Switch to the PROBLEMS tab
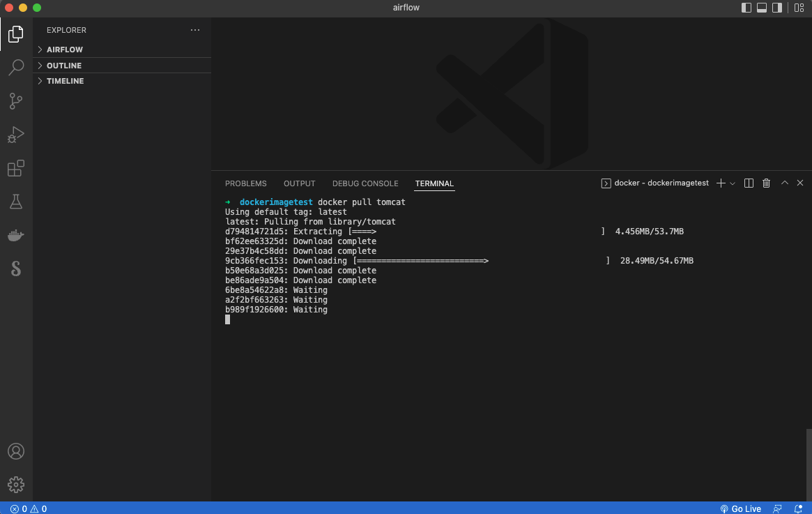The image size is (812, 514). point(246,183)
